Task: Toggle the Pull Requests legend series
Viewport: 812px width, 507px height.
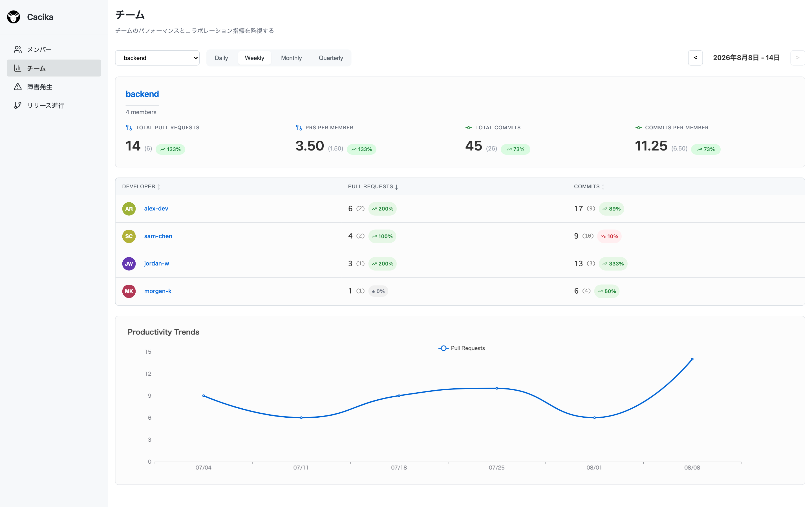Action: [462, 348]
